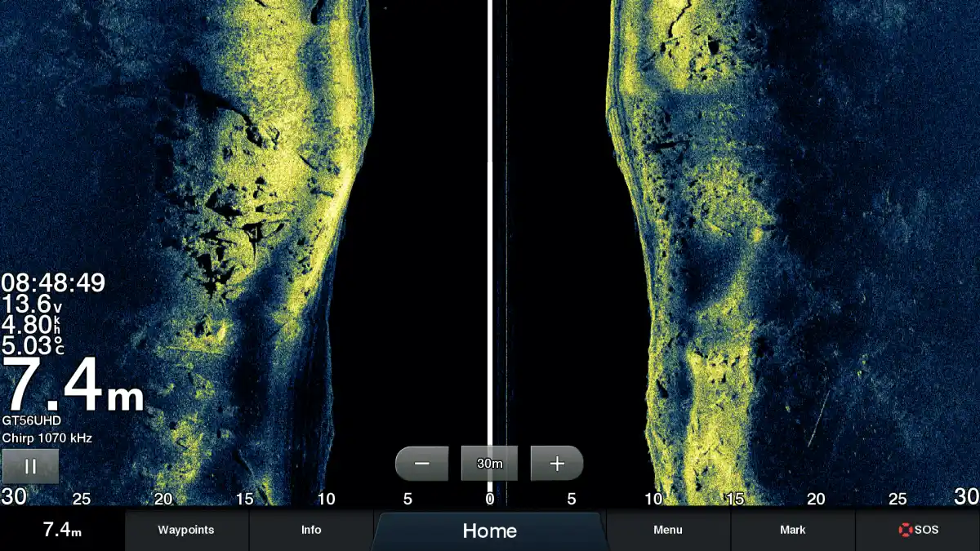This screenshot has width=980, height=551.
Task: Tap the large 7.4m depth overlay
Action: point(75,387)
